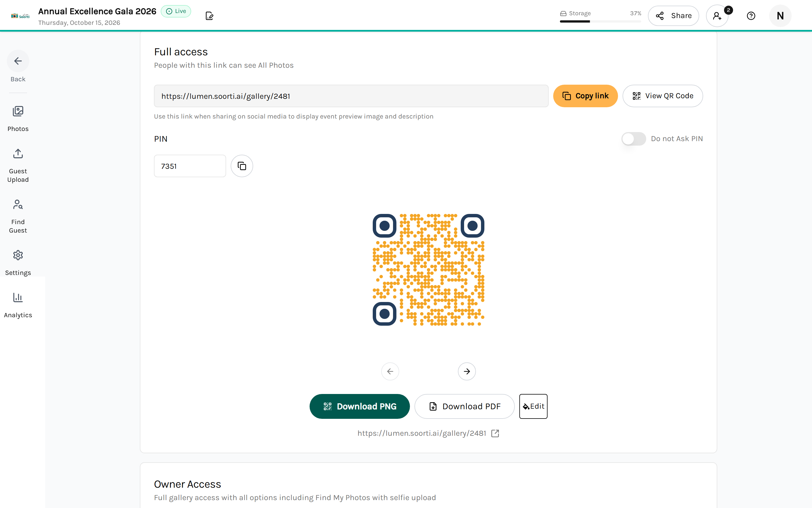Click the event title Annual Excellence Gala 2026

pyautogui.click(x=97, y=11)
